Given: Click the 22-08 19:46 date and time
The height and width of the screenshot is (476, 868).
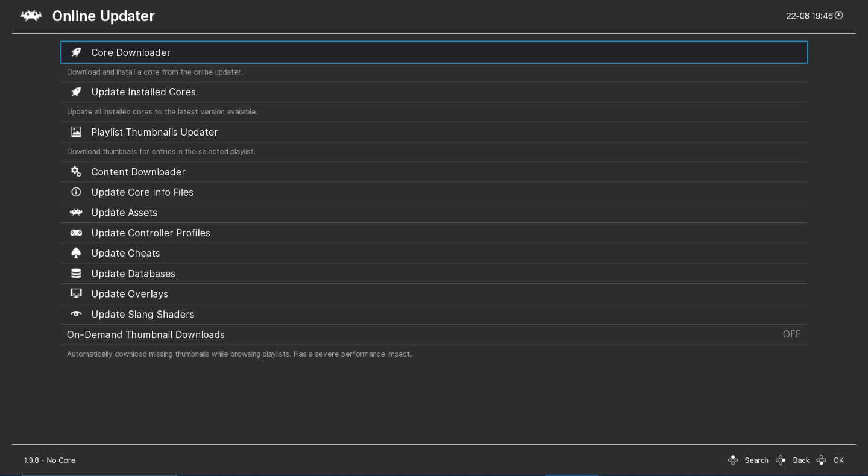Looking at the screenshot, I should [x=810, y=16].
